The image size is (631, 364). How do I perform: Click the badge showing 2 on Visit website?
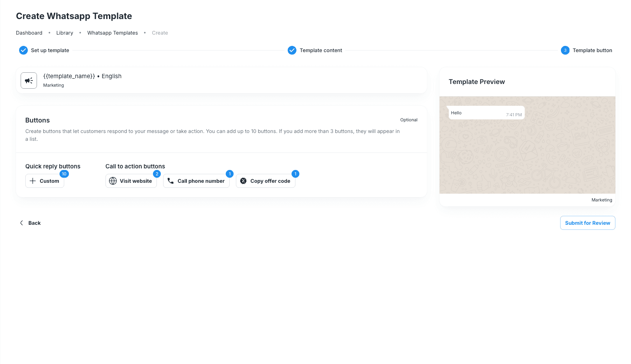pyautogui.click(x=157, y=174)
